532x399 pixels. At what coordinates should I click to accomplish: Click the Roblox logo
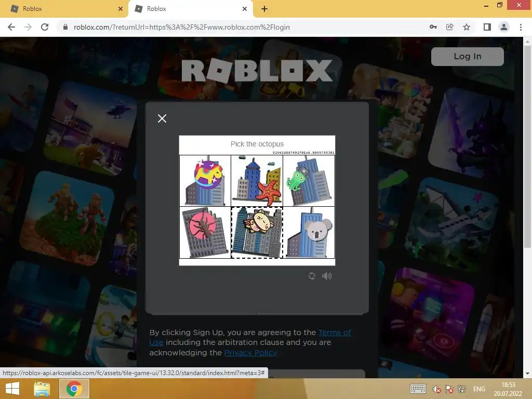(257, 71)
